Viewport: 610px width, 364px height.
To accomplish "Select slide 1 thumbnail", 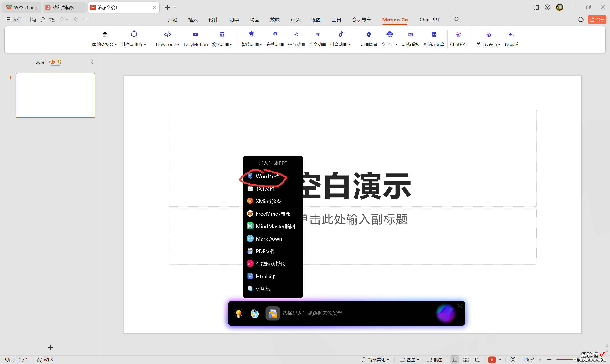I will point(56,96).
